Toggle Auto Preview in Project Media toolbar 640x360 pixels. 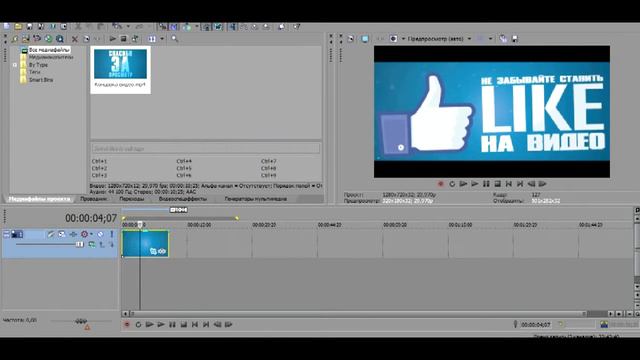pyautogui.click(x=135, y=39)
